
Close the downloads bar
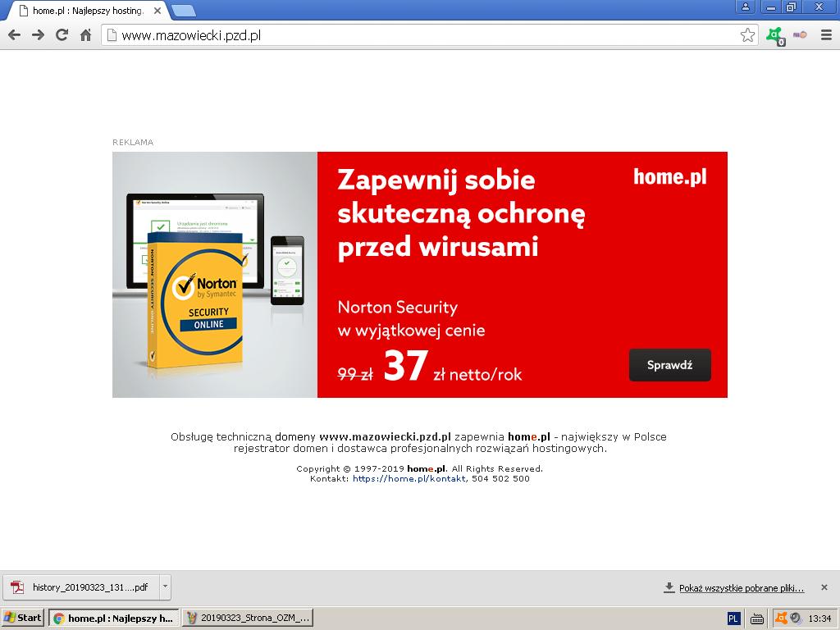[824, 587]
